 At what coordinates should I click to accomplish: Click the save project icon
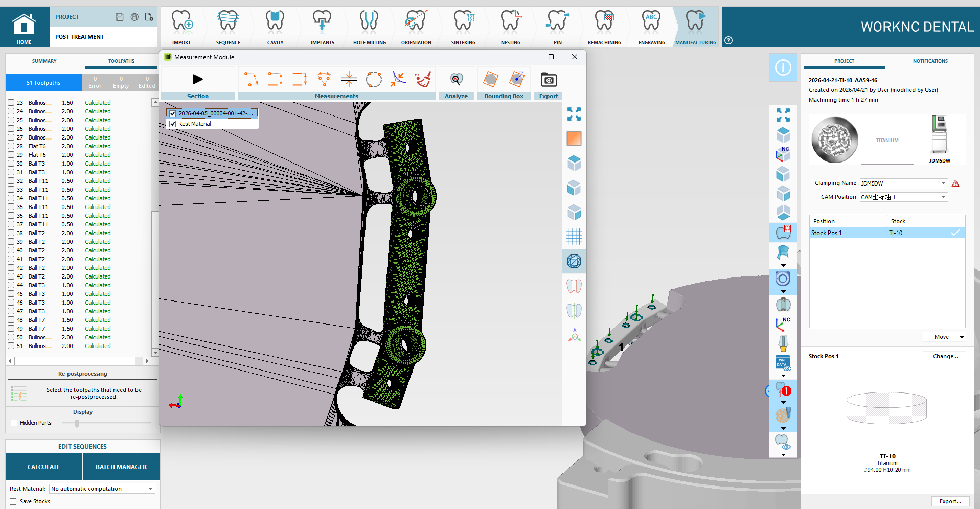(119, 17)
